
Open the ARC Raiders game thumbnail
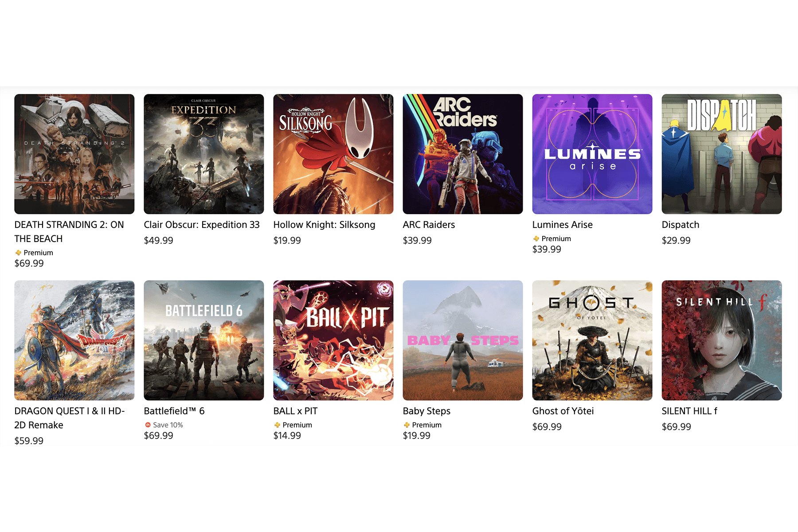point(463,154)
